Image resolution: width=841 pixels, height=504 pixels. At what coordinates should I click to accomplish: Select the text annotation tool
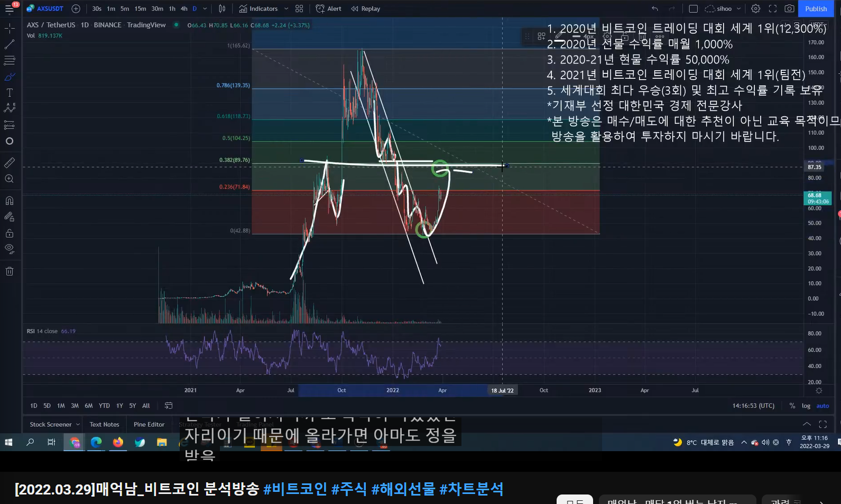coord(10,92)
